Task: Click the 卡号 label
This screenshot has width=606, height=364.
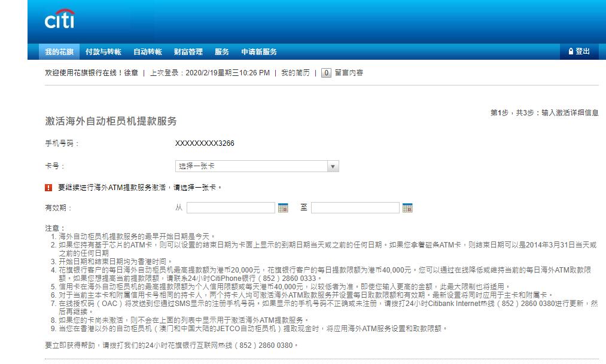Action: point(54,166)
